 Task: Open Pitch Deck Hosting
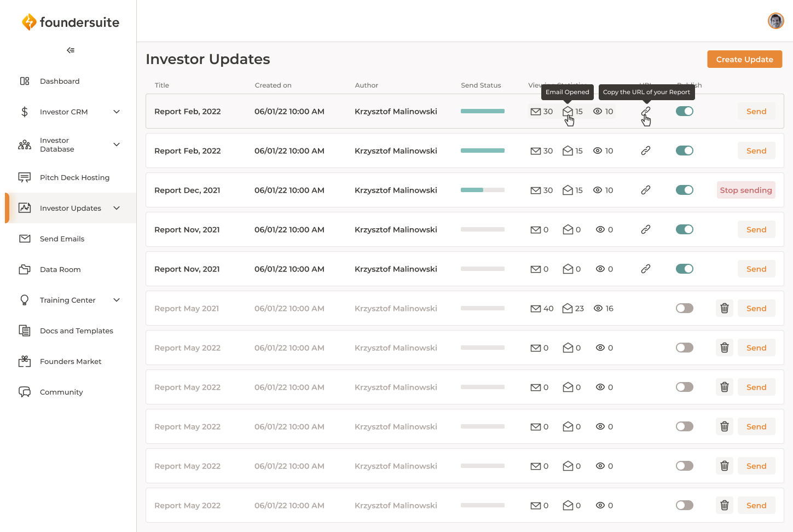[x=74, y=177]
